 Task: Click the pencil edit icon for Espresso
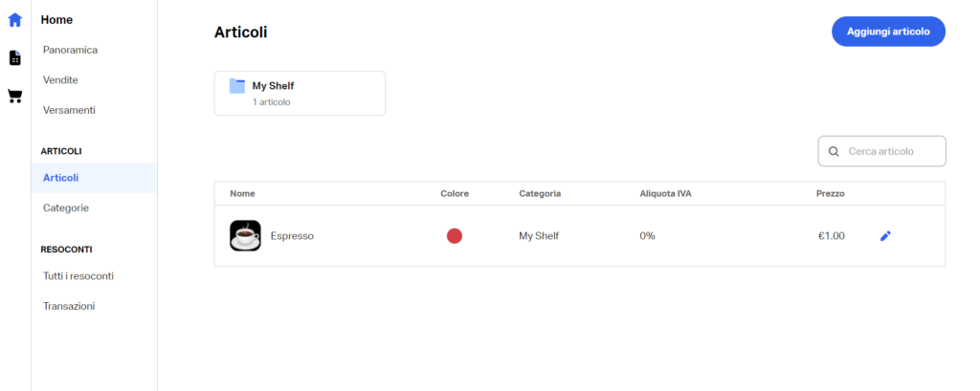click(x=885, y=236)
